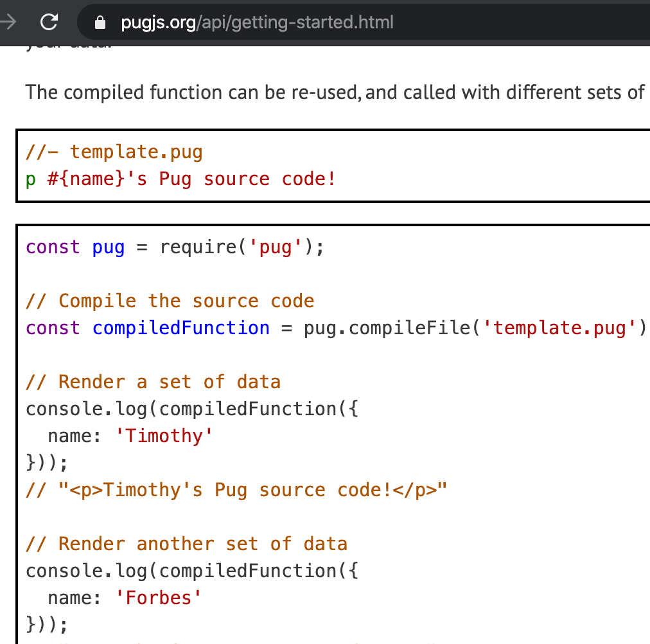Click the console.log line calling compiledFunction
650x644 pixels.
(193, 409)
